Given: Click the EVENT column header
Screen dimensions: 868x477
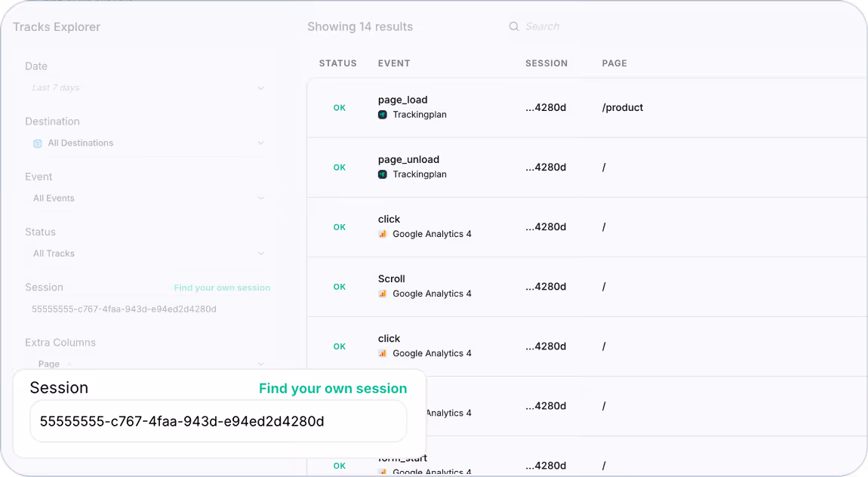Looking at the screenshot, I should (x=394, y=63).
